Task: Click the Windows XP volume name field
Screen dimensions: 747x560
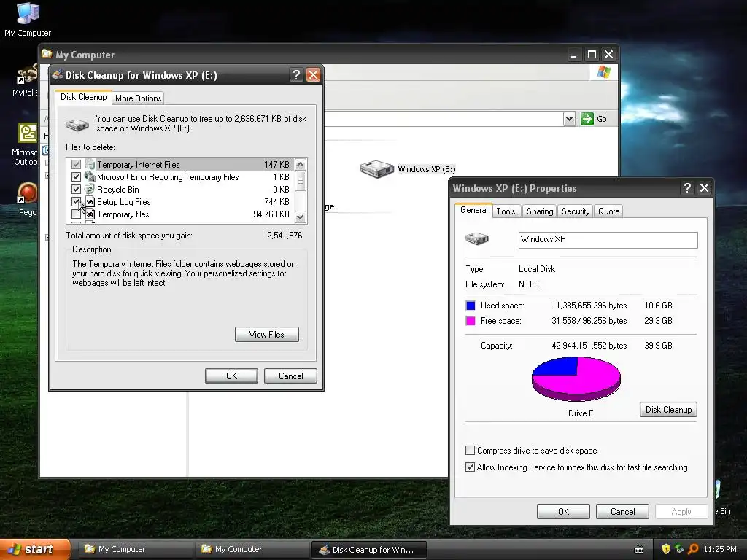Action: tap(608, 239)
